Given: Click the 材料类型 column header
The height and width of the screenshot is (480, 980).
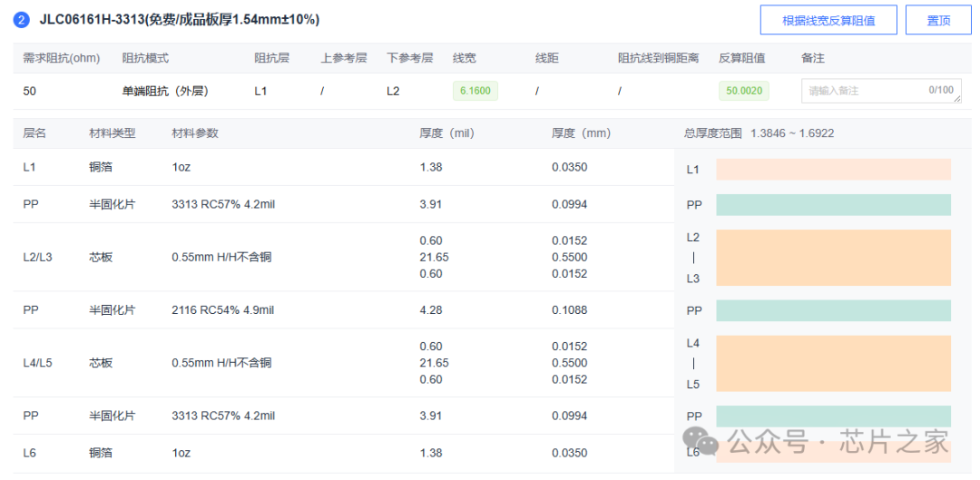Looking at the screenshot, I should [113, 133].
